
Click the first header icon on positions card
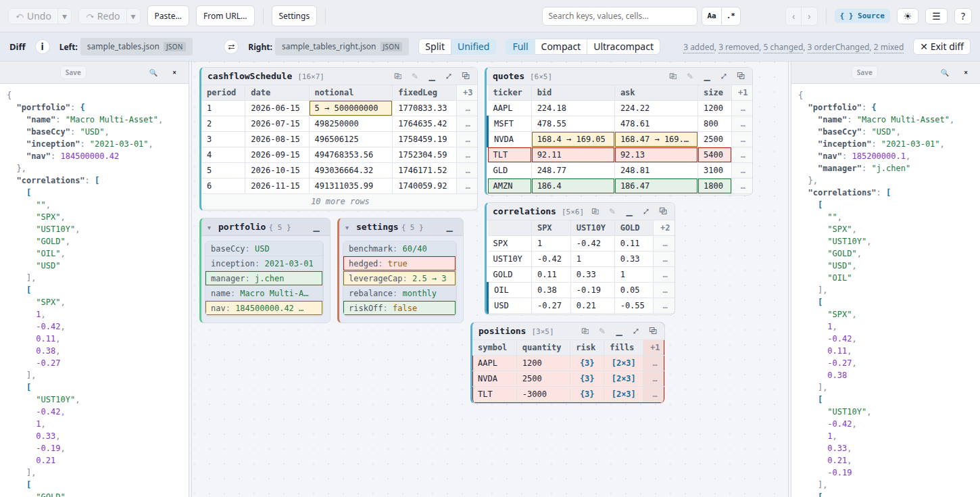585,331
